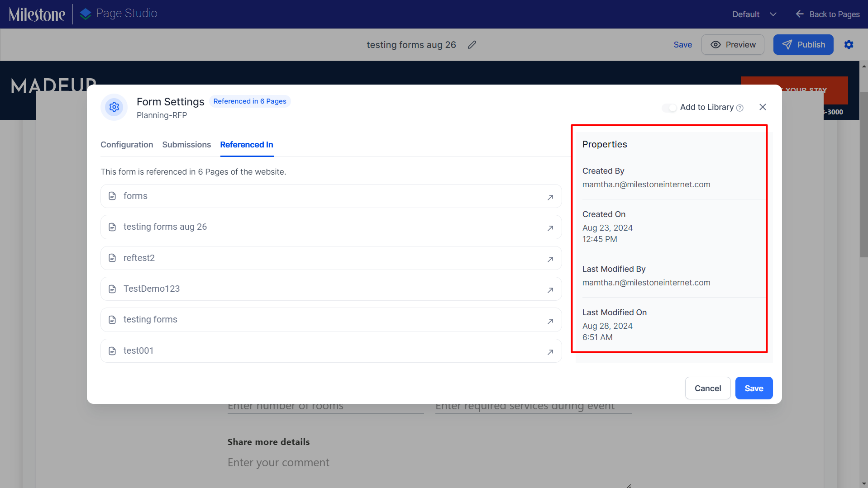Open 'testing forms' page via arrow icon
This screenshot has width=868, height=488.
pos(550,321)
